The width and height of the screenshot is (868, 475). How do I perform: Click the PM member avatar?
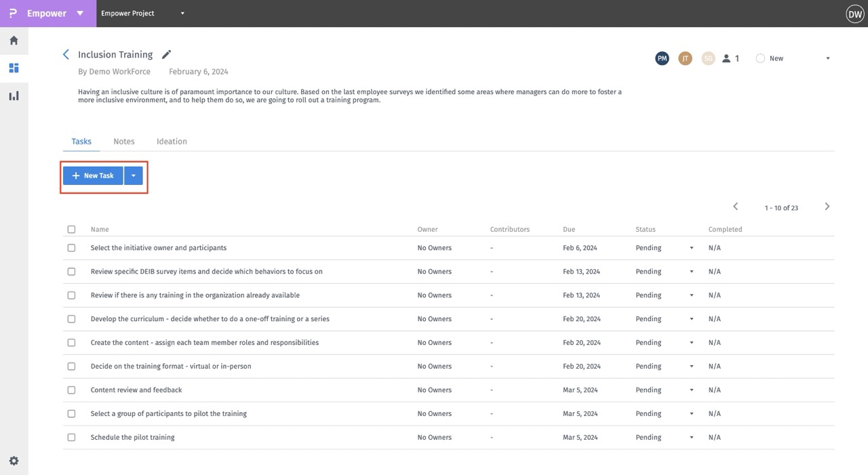662,58
